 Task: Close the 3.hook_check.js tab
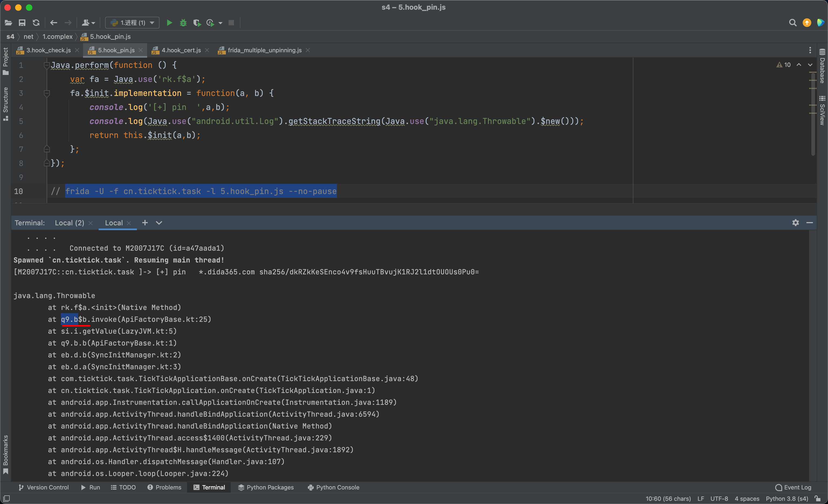point(77,50)
